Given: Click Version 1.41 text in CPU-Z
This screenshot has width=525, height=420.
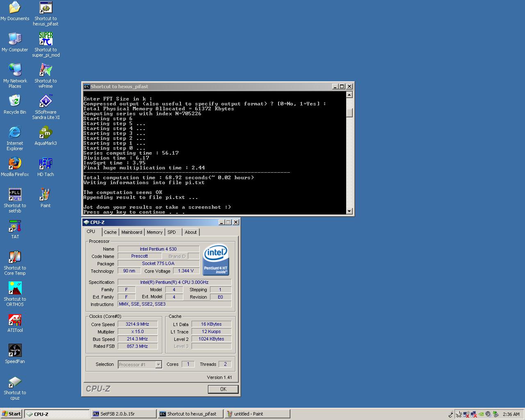Looking at the screenshot, I should pos(219,377).
